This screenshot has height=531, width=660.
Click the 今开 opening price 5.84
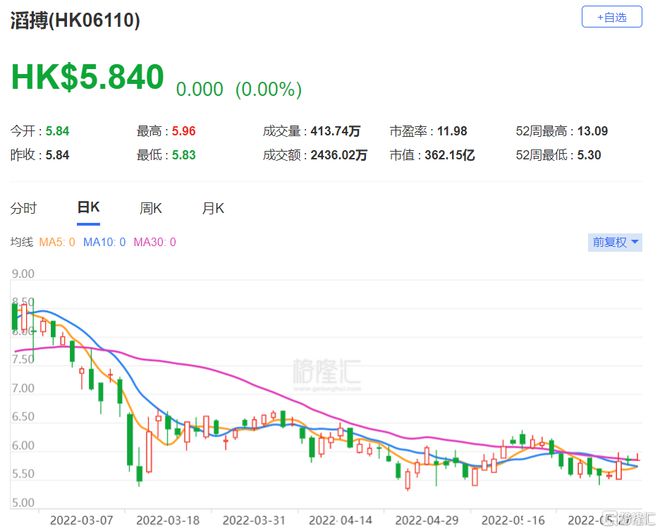click(x=57, y=131)
